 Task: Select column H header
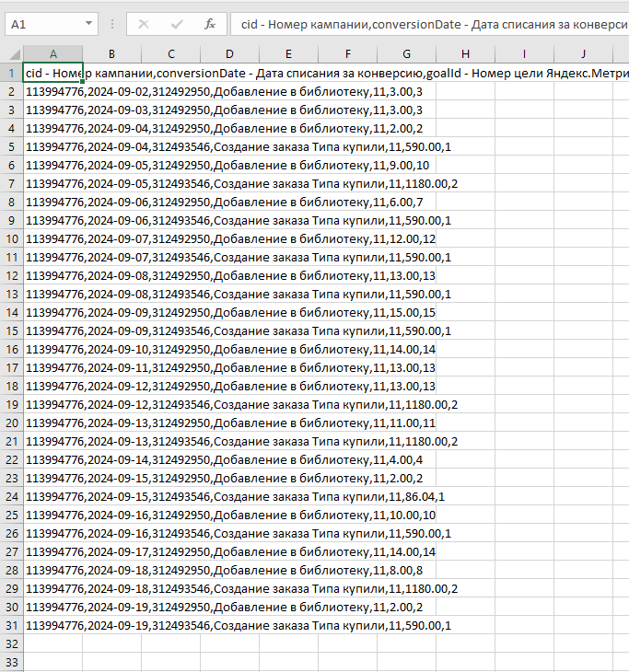[x=465, y=54]
